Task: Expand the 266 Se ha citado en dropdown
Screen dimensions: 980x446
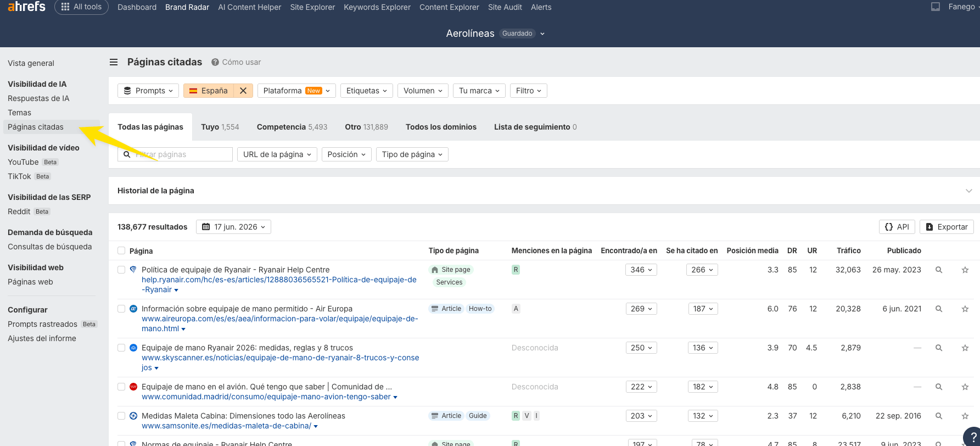Action: pyautogui.click(x=702, y=270)
